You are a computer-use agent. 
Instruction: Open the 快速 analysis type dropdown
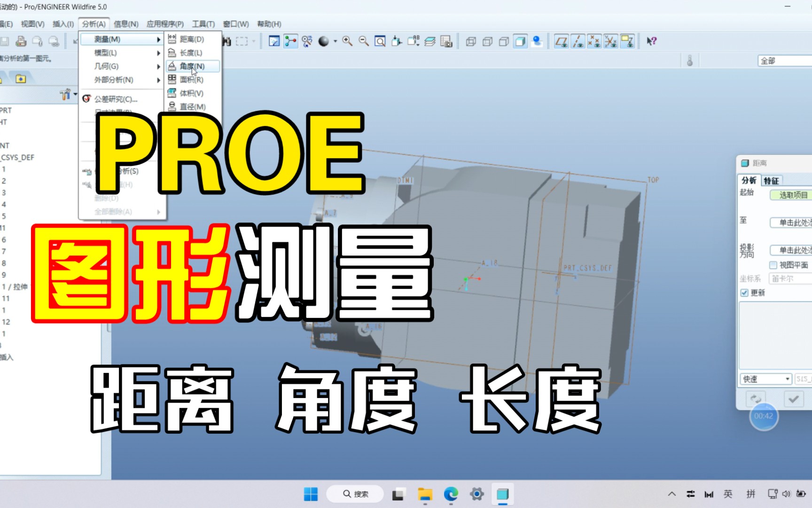[x=766, y=379]
